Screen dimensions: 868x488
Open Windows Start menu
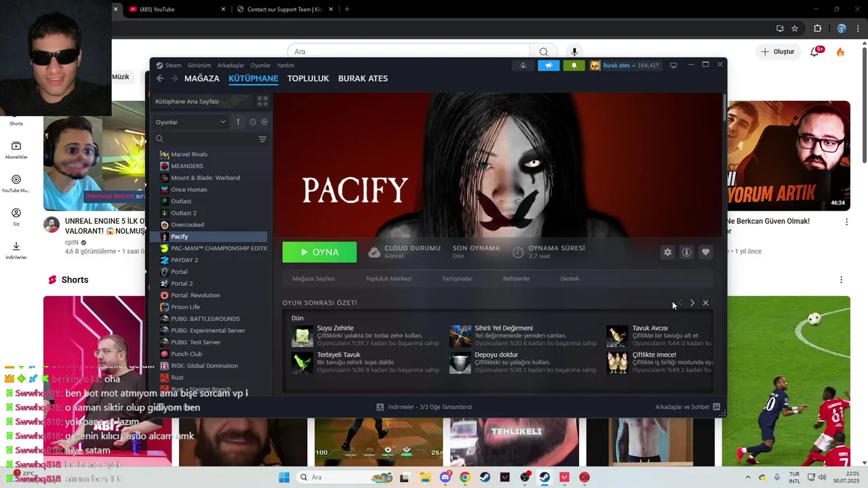tap(284, 477)
